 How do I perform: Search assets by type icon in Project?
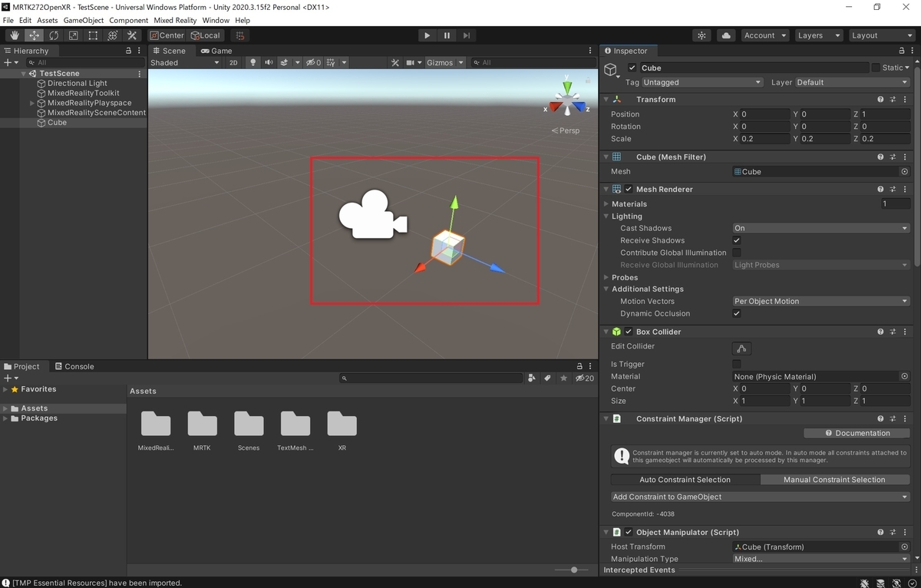[x=532, y=378]
